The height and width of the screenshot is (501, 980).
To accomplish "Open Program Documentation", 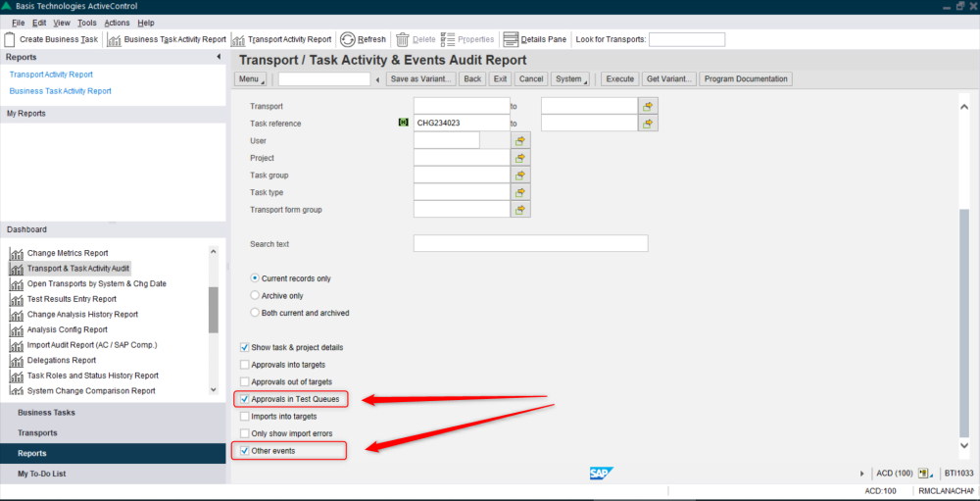I will 746,79.
